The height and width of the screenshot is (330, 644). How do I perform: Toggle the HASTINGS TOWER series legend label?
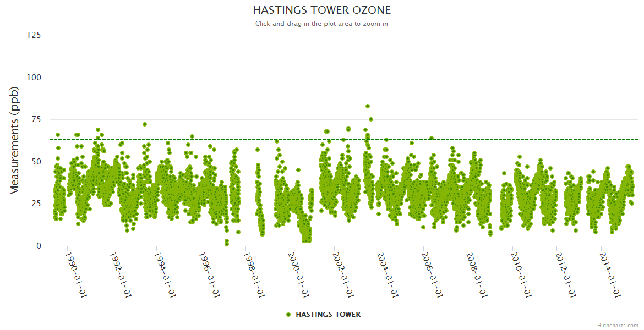pos(328,315)
